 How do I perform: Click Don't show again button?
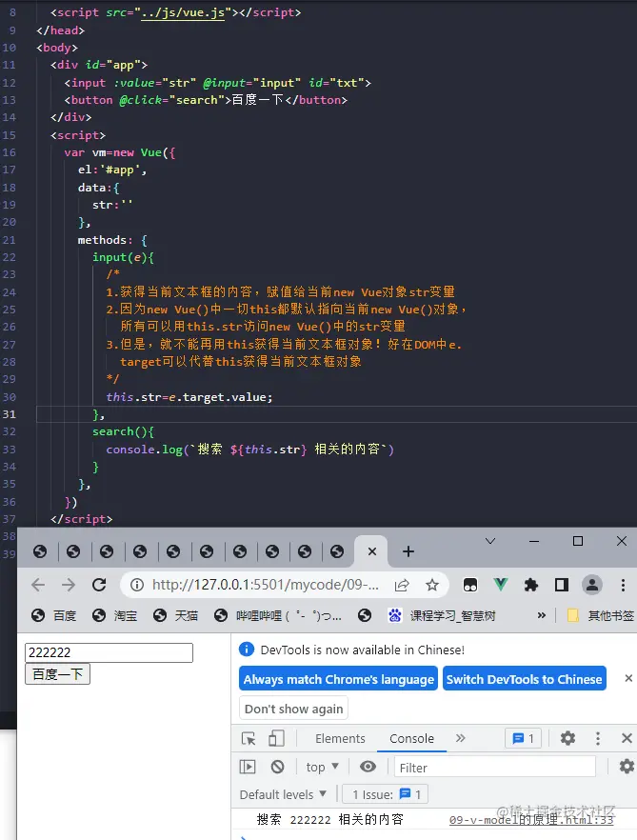pyautogui.click(x=293, y=709)
